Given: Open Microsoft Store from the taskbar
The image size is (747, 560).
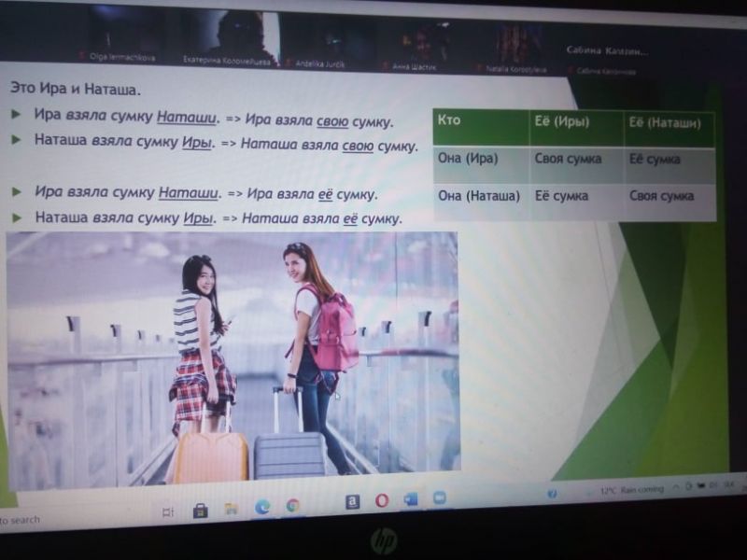Looking at the screenshot, I should pyautogui.click(x=200, y=511).
